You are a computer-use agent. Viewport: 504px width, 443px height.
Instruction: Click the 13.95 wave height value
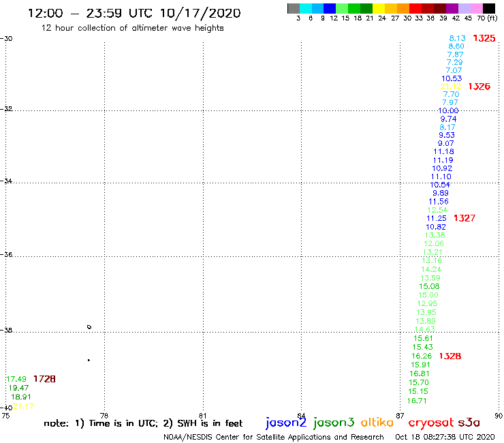pyautogui.click(x=426, y=312)
